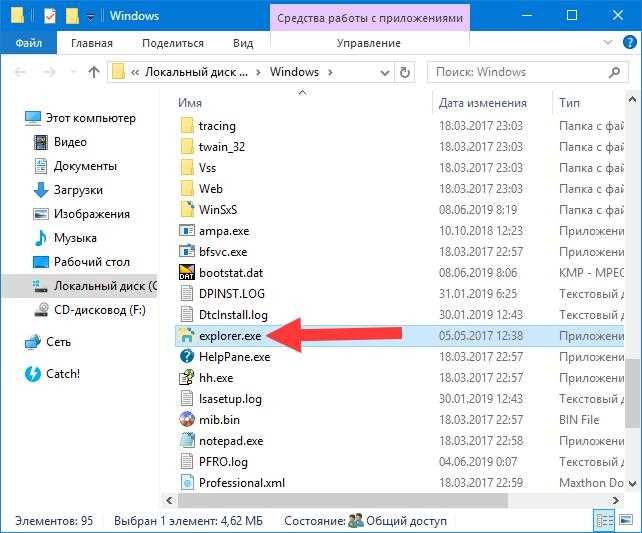Viewport: 642px width, 533px height.
Task: Click the vertical scrollbar down arrow
Action: coord(632,484)
